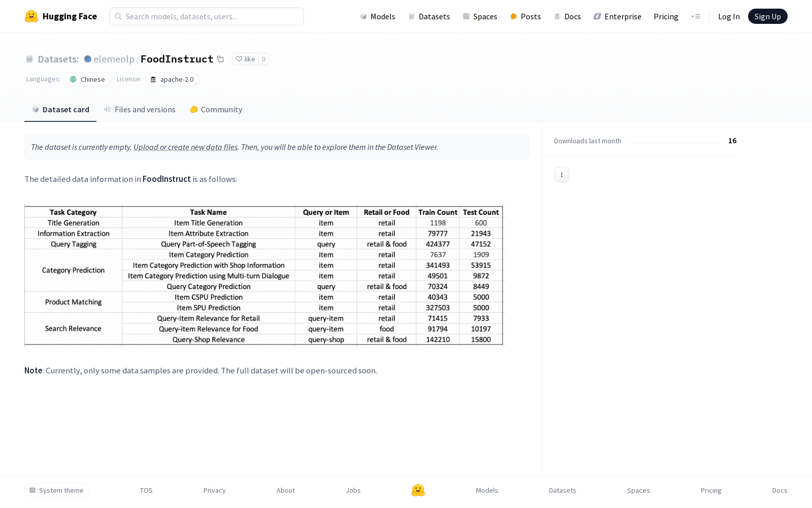The image size is (812, 508).
Task: Expand the navigation overflow menu icon
Action: tap(696, 16)
